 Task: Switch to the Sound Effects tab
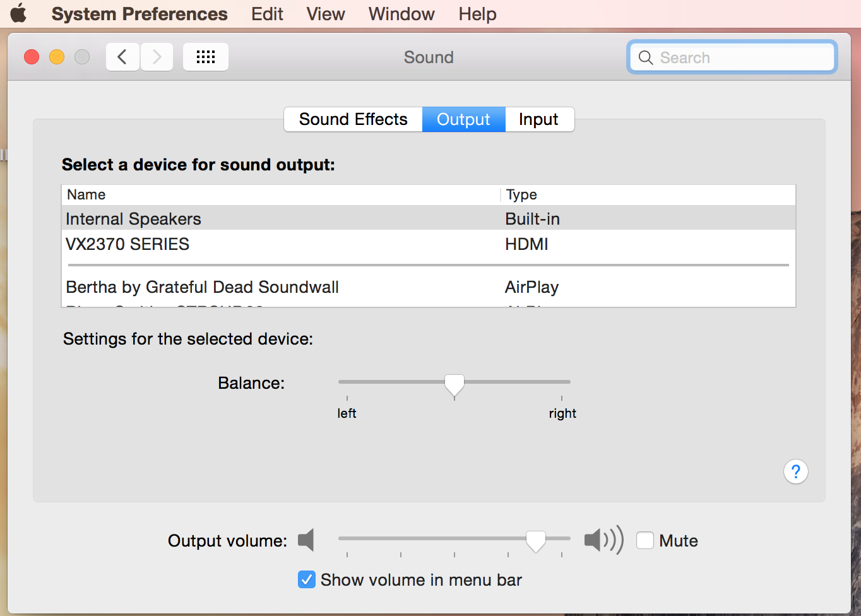[353, 119]
